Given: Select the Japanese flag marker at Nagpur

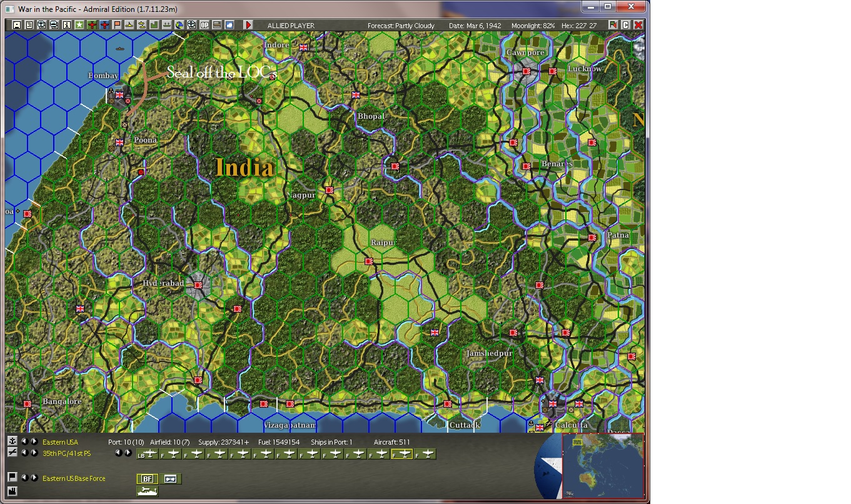Looking at the screenshot, I should (330, 190).
